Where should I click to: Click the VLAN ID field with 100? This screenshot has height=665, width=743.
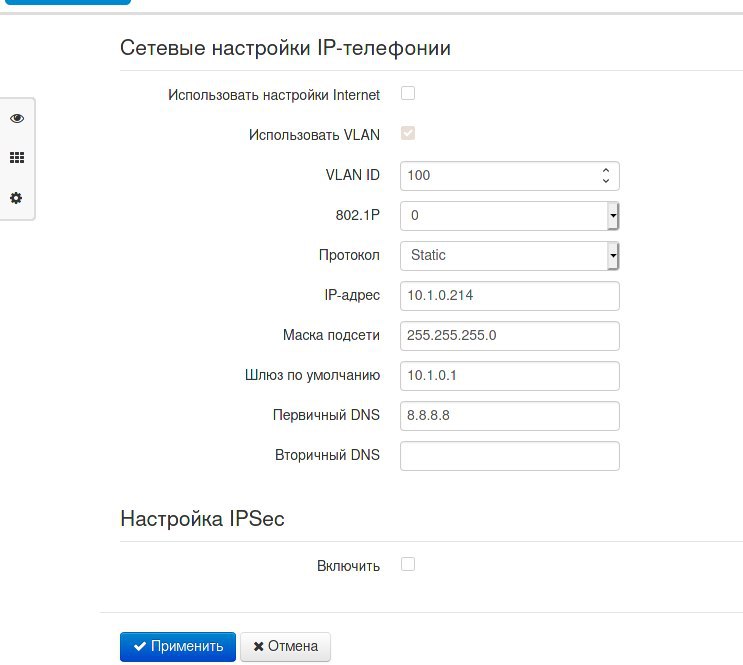point(509,176)
